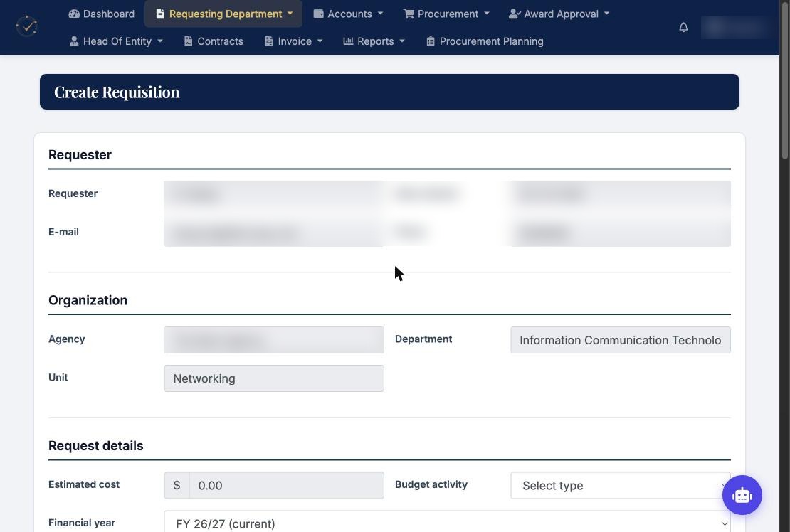Click the blurred Agency field

tap(273, 340)
